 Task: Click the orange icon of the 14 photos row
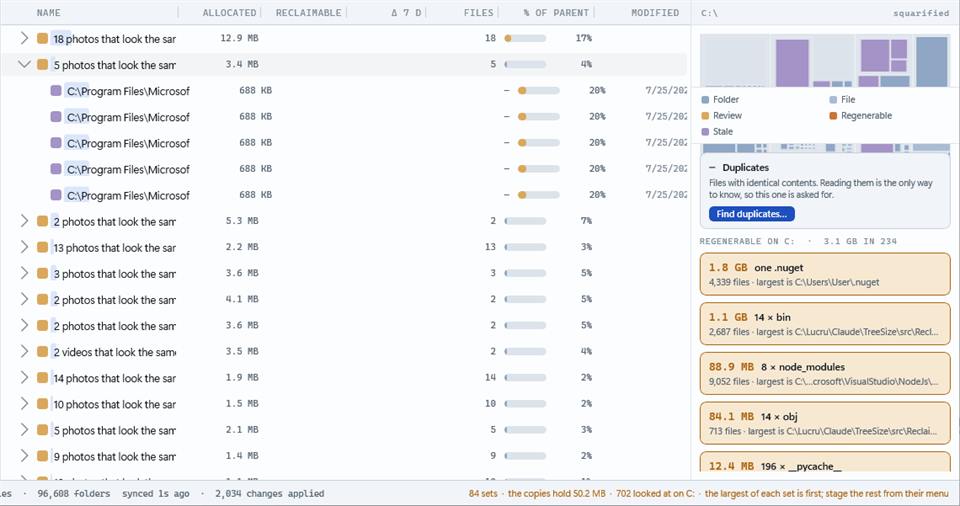pos(42,378)
